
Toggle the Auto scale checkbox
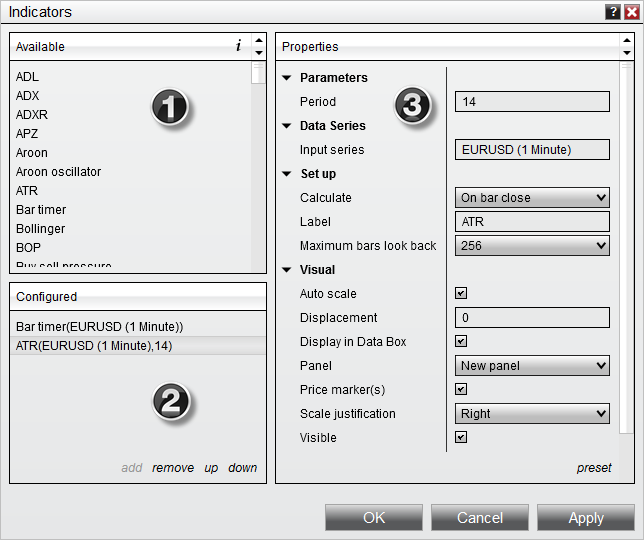[x=461, y=294]
